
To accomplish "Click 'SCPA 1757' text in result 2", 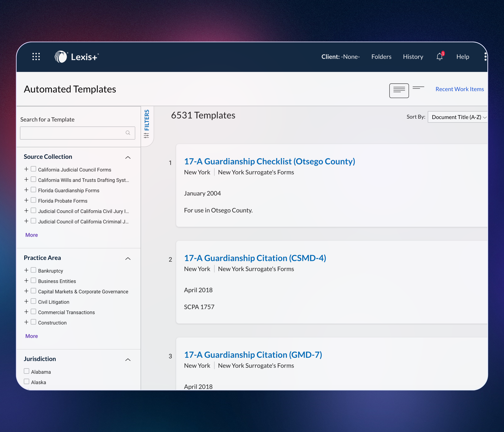I will [199, 307].
